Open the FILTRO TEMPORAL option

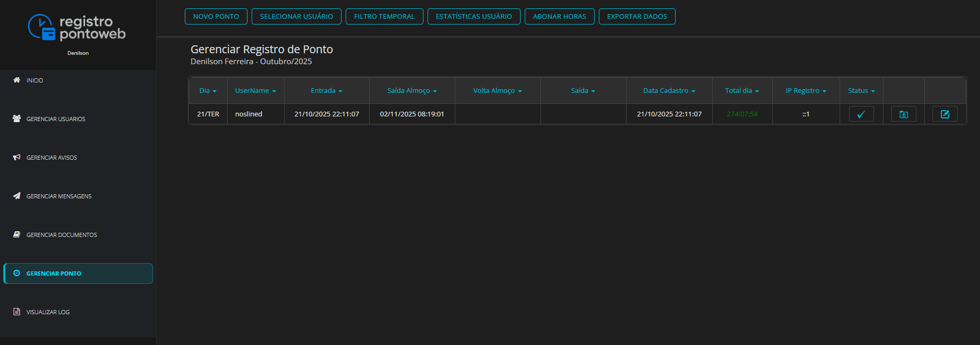click(384, 17)
